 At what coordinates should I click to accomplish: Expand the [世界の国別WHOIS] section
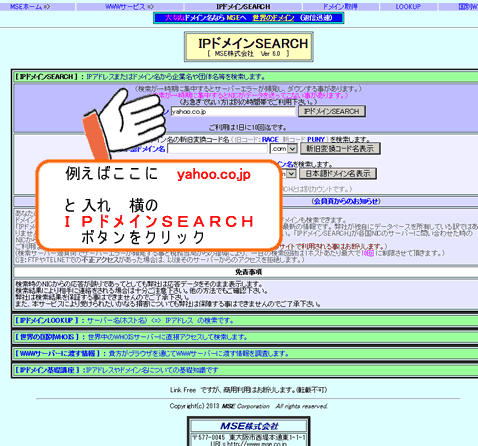coord(246,337)
